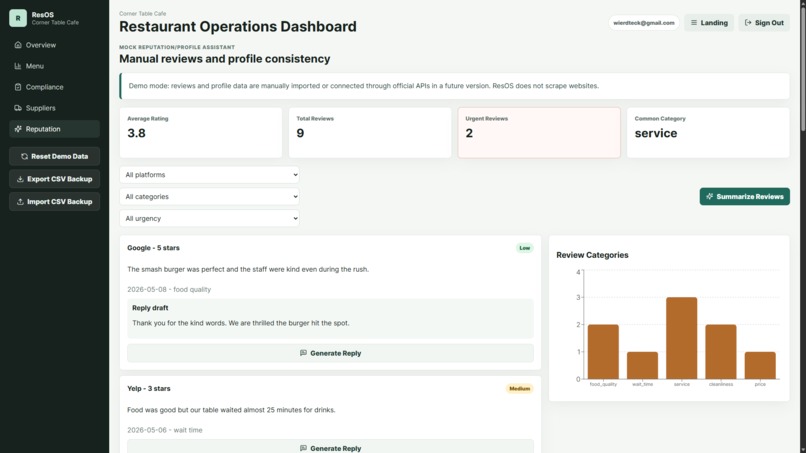The image size is (806, 453).
Task: Click the Compliance clipboard icon
Action: (x=18, y=87)
